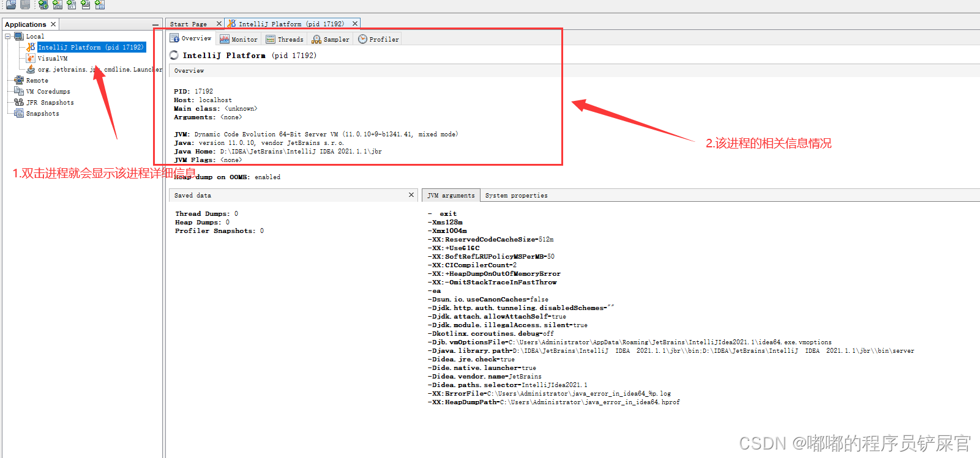This screenshot has height=458, width=980.
Task: Open the Sampler tab
Action: click(x=331, y=39)
